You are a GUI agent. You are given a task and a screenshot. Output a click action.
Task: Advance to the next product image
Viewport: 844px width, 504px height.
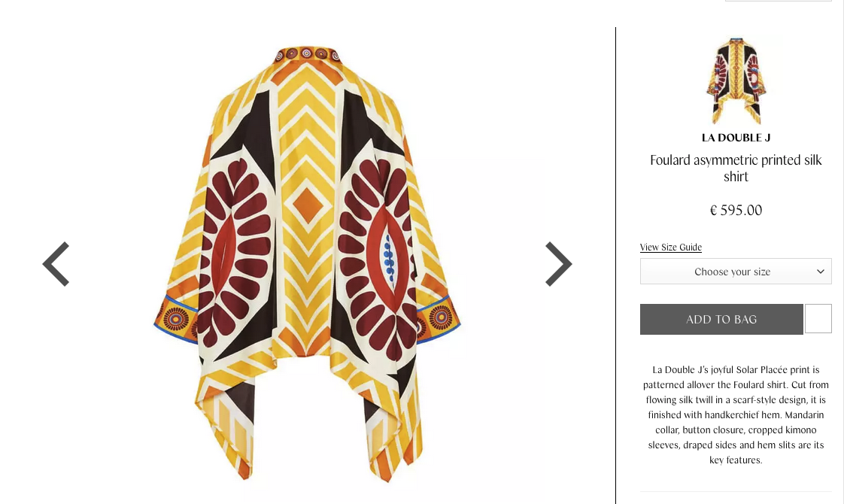558,264
